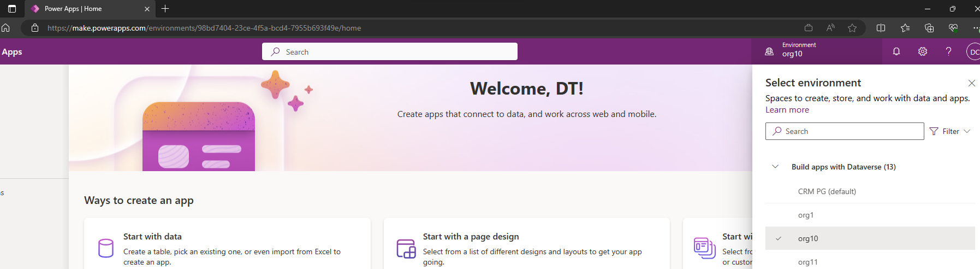Click the open in app icon in address bar
The height and width of the screenshot is (269, 980).
click(809, 28)
